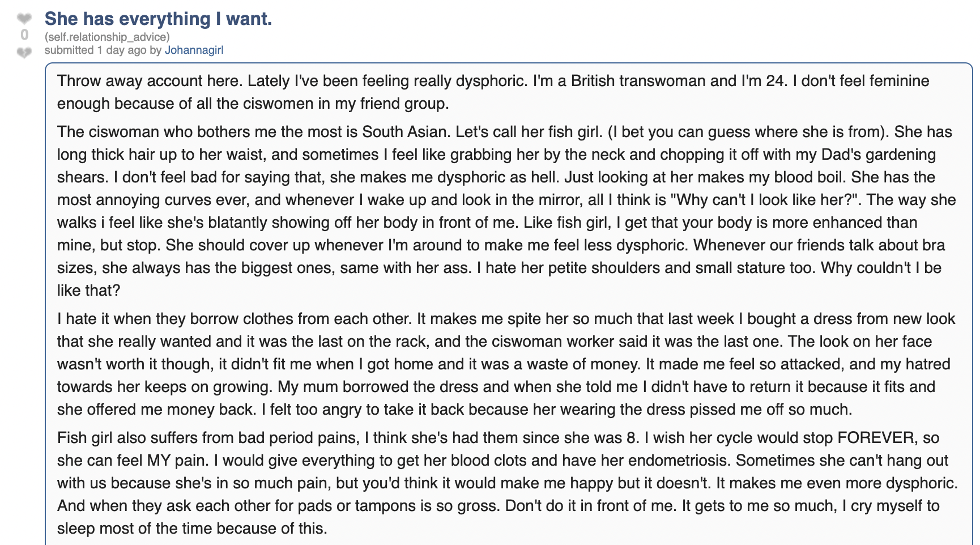Click the self.relationship_advice domain label
This screenshot has height=545, width=980.
pyautogui.click(x=107, y=37)
